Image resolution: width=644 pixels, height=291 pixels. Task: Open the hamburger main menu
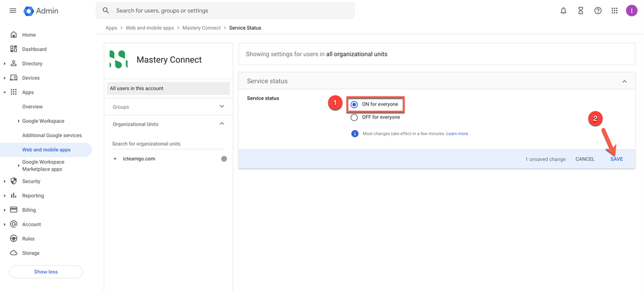coord(13,11)
